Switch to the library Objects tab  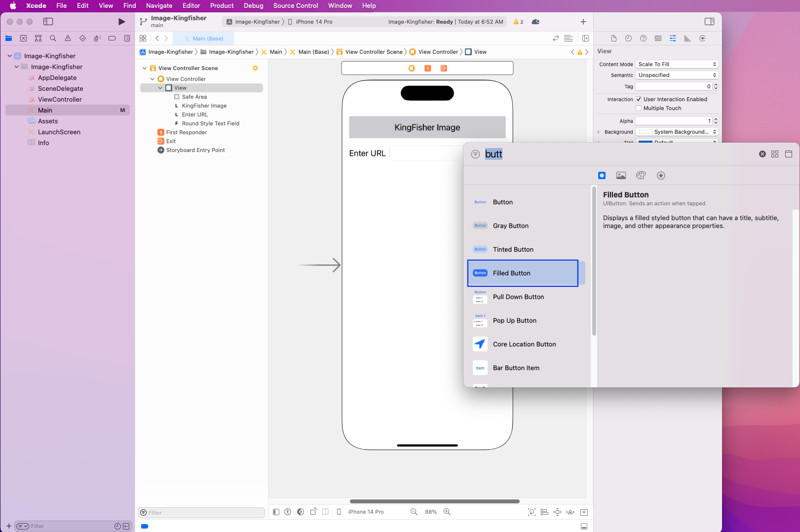(x=602, y=176)
